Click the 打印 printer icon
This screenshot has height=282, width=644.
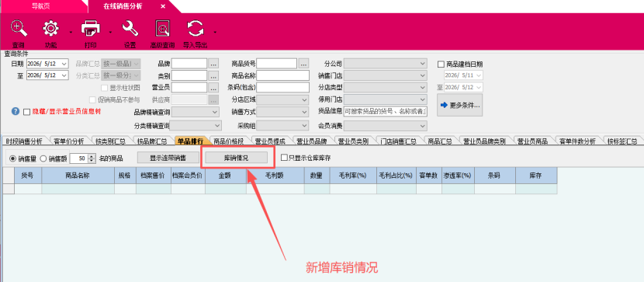(90, 29)
